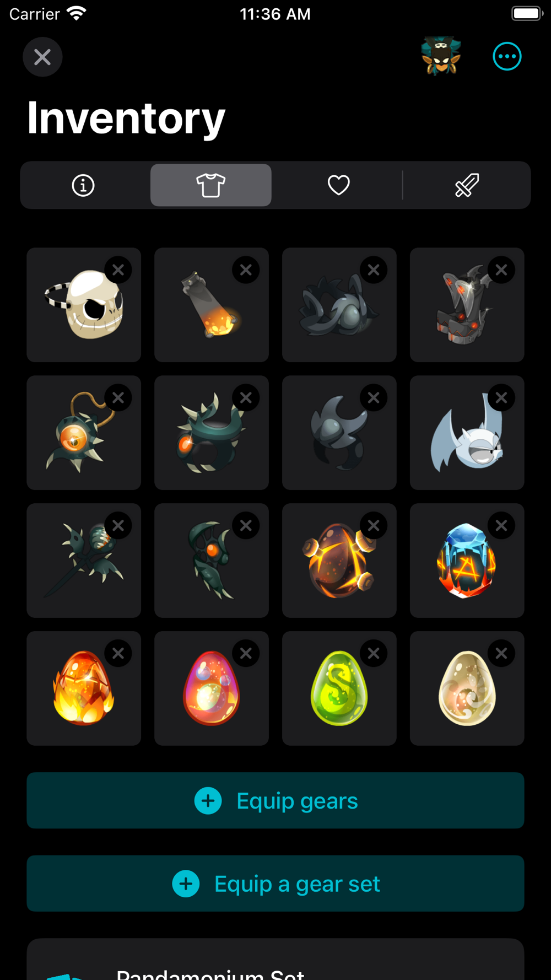551x980 pixels.
Task: Remove the skull helmet item
Action: (118, 270)
